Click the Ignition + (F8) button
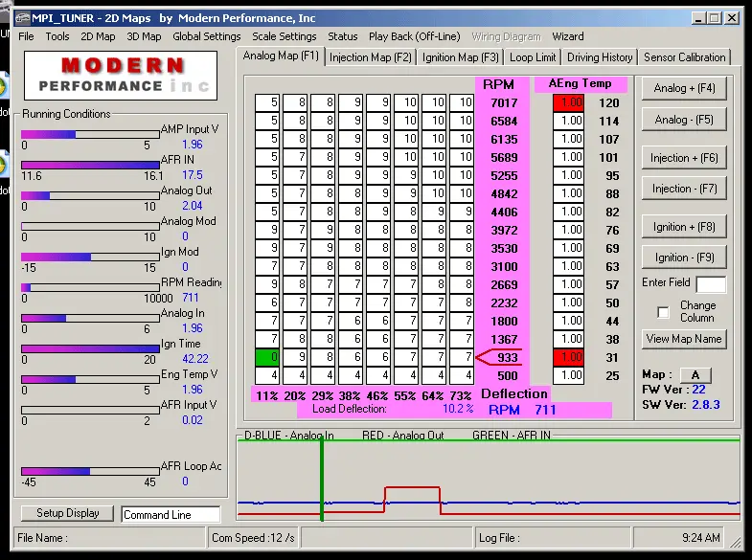 (x=684, y=227)
